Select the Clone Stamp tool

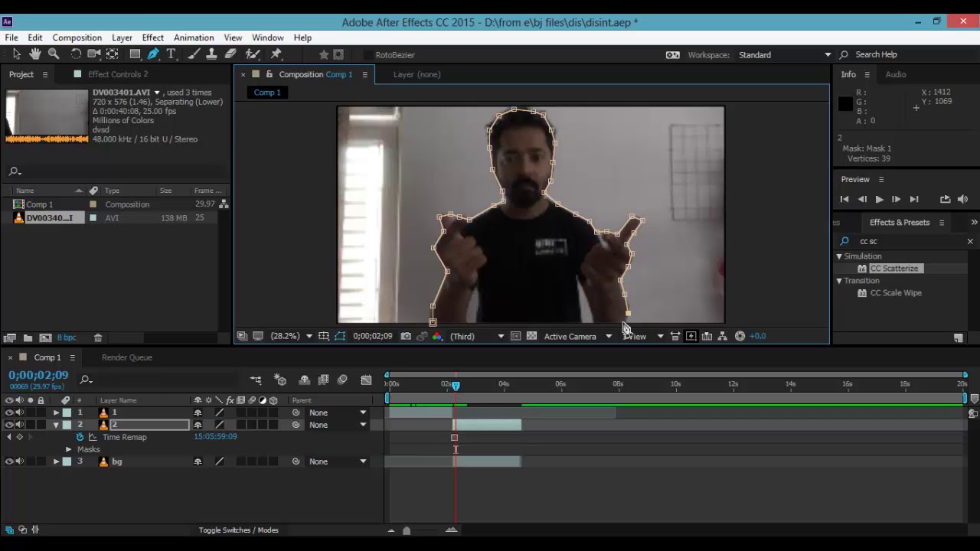tap(211, 54)
